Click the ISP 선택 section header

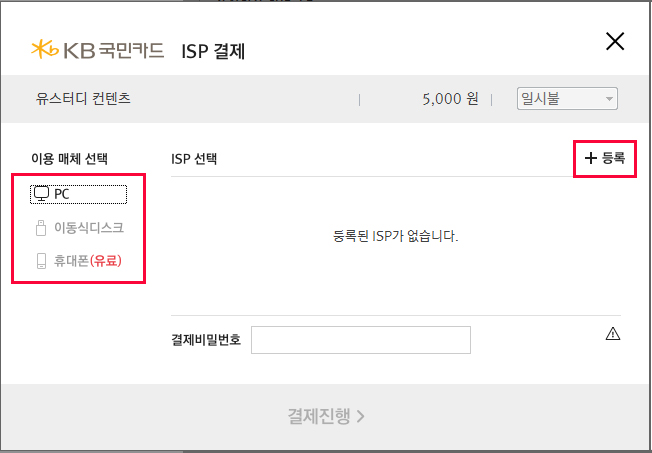(x=194, y=158)
